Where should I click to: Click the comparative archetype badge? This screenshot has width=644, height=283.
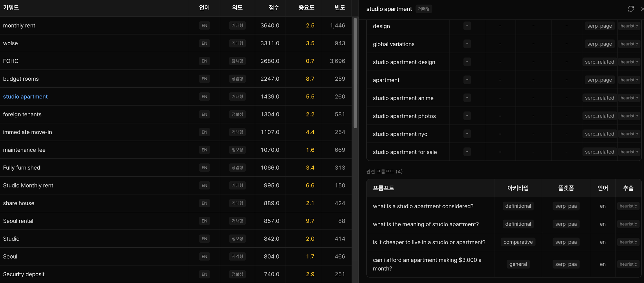pos(518,242)
